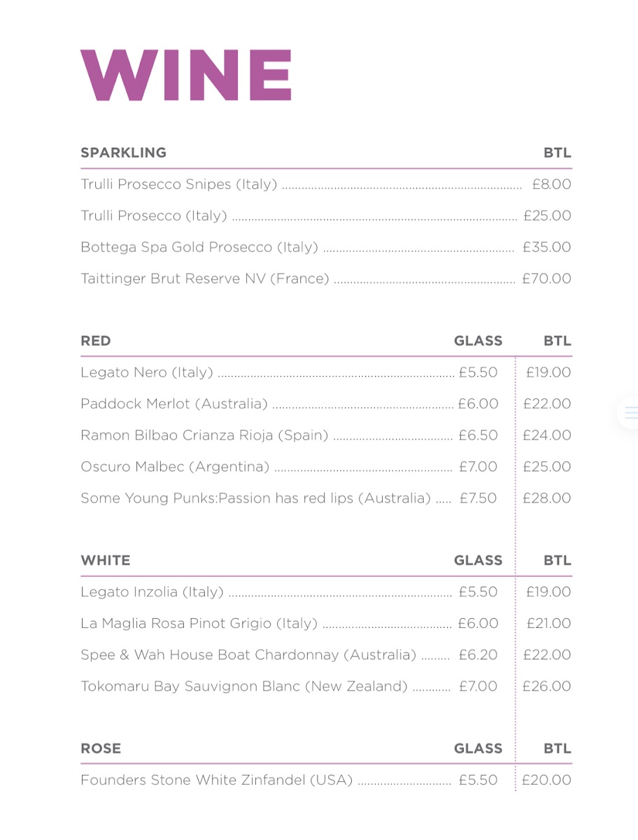Screen dimensions: 638x840
Task: Click the ROSE section heading
Action: tap(101, 748)
